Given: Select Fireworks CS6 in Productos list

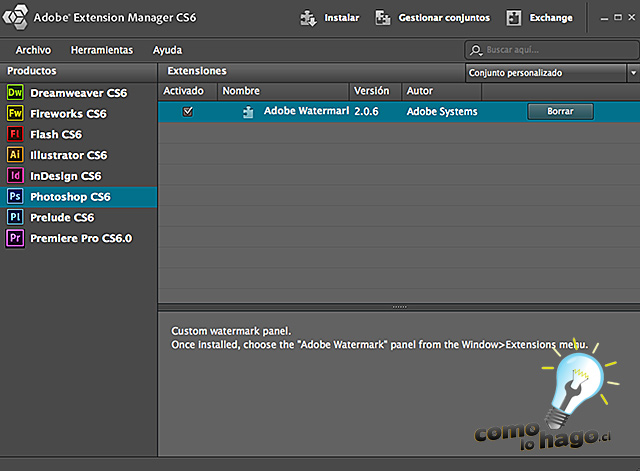Looking at the screenshot, I should click(x=78, y=114).
